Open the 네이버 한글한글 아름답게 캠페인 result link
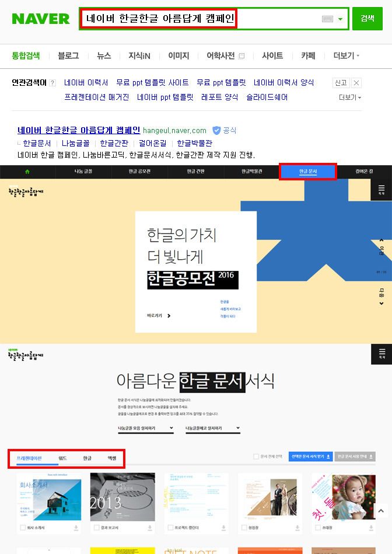392x554 pixels. [x=79, y=130]
